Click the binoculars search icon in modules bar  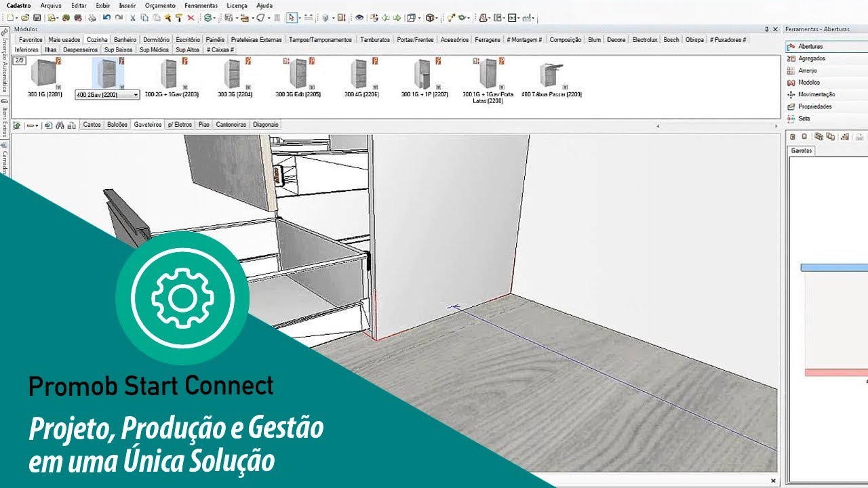click(x=60, y=125)
